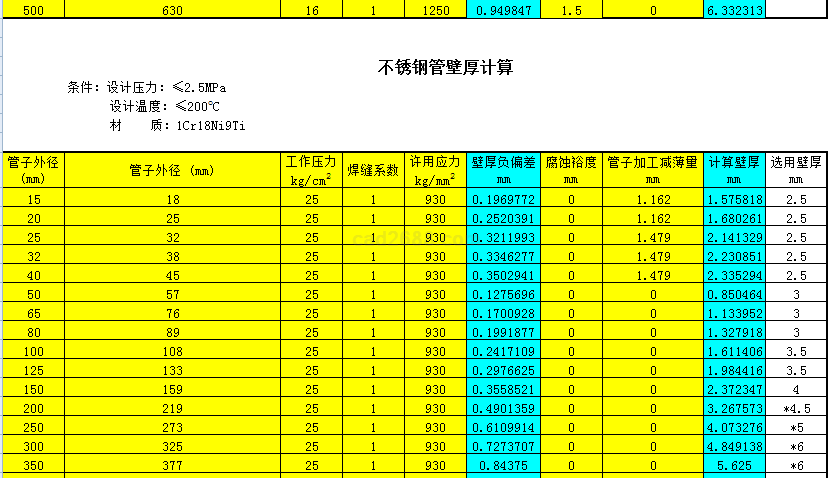The width and height of the screenshot is (832, 478).
Task: Select the cell with value 0.84375
Action: point(503,466)
